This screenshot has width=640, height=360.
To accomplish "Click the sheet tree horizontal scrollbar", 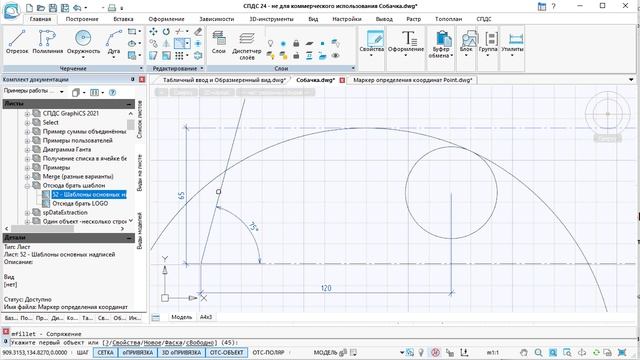I will pos(64,229).
